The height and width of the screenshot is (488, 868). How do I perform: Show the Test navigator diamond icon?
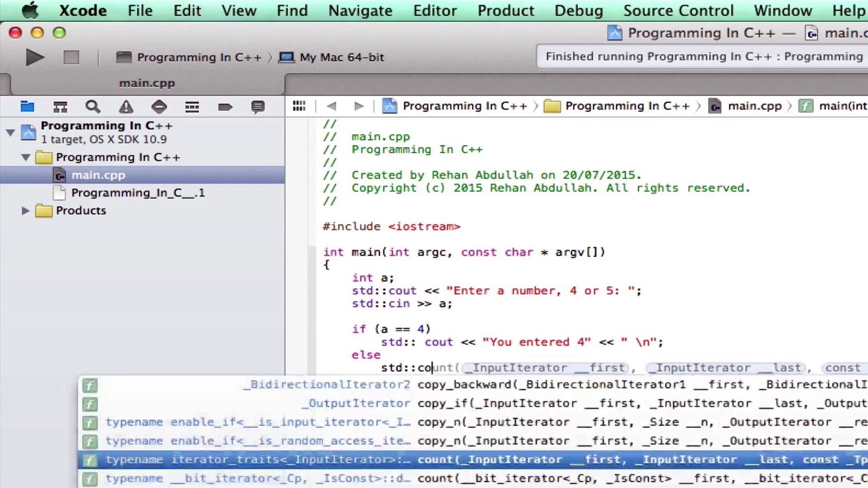click(159, 107)
